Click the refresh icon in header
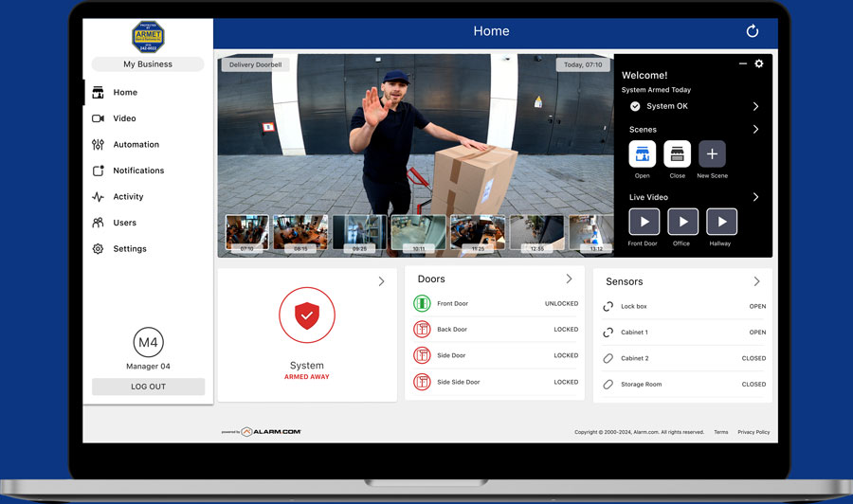This screenshot has width=853, height=504. coord(753,31)
